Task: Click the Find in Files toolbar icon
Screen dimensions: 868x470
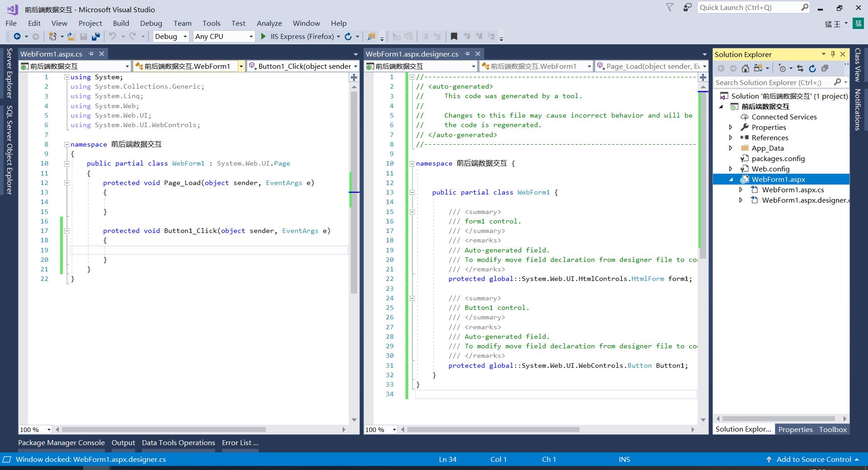Action: click(371, 36)
